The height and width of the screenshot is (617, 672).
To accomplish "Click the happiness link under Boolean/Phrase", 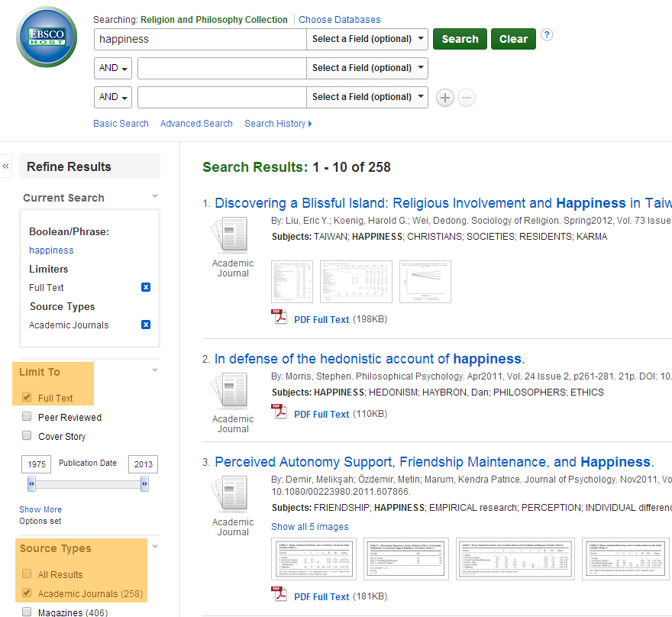I will [51, 250].
